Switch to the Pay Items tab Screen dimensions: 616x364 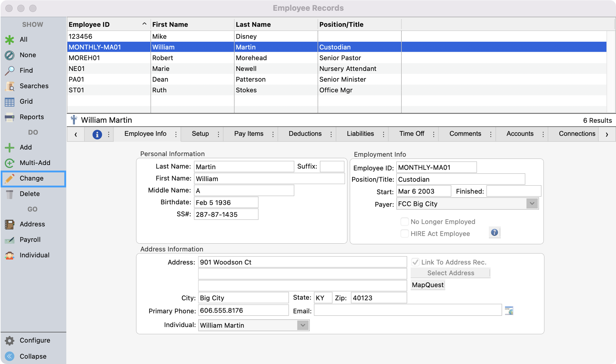[x=249, y=134]
